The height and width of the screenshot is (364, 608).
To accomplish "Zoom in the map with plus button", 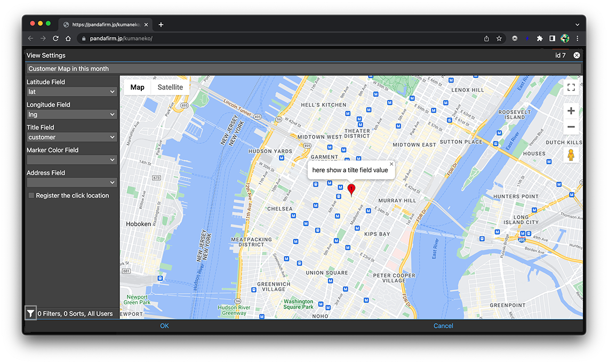I will click(571, 111).
